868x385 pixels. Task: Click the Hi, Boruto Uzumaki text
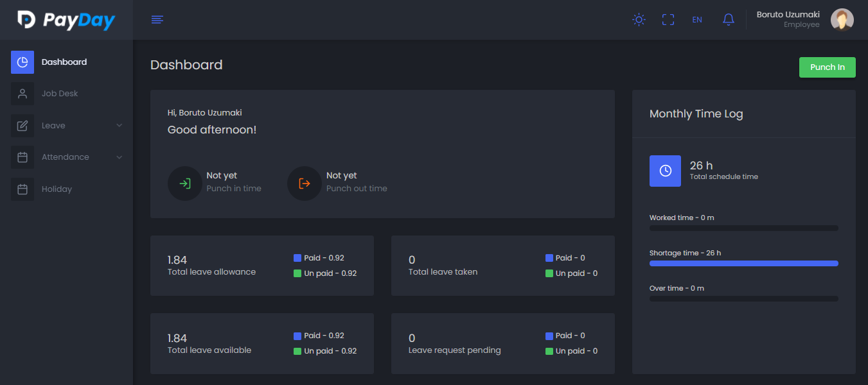[x=205, y=113]
